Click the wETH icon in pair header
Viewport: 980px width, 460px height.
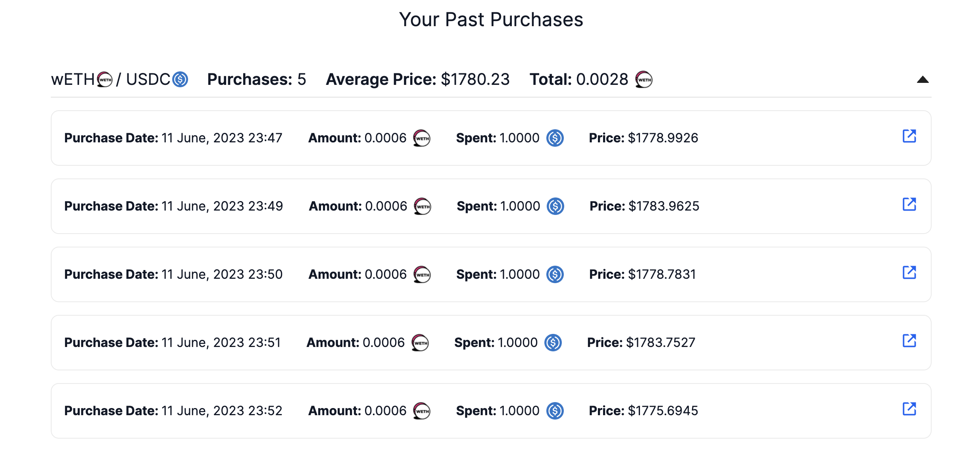pyautogui.click(x=105, y=79)
